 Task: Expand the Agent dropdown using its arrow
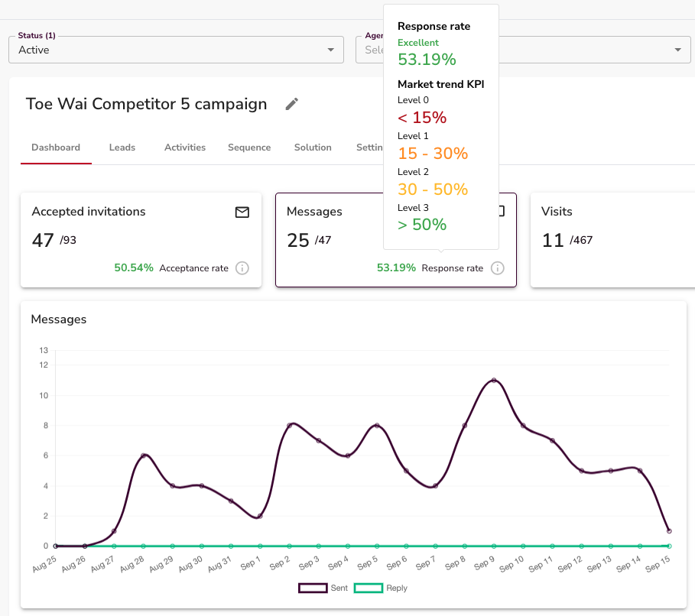[x=677, y=50]
